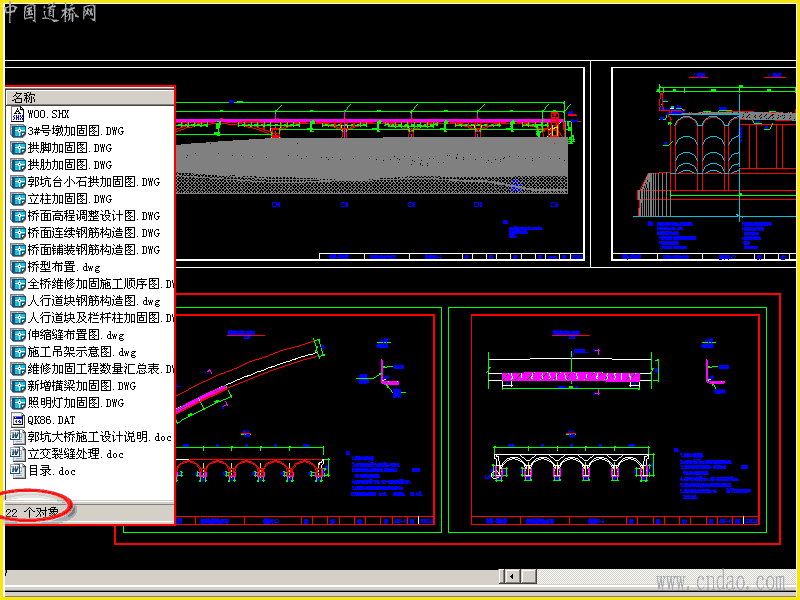Select 拱肋加固图.DWG in the list

(x=69, y=165)
